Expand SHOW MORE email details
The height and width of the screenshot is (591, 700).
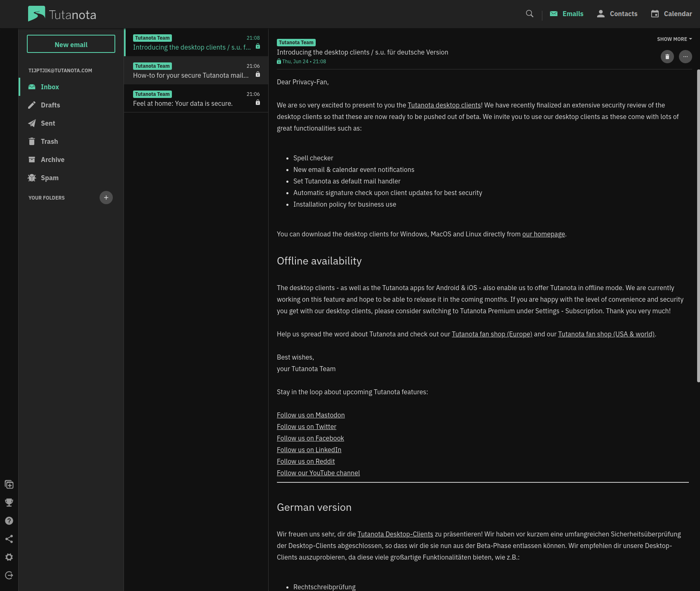[x=674, y=39]
